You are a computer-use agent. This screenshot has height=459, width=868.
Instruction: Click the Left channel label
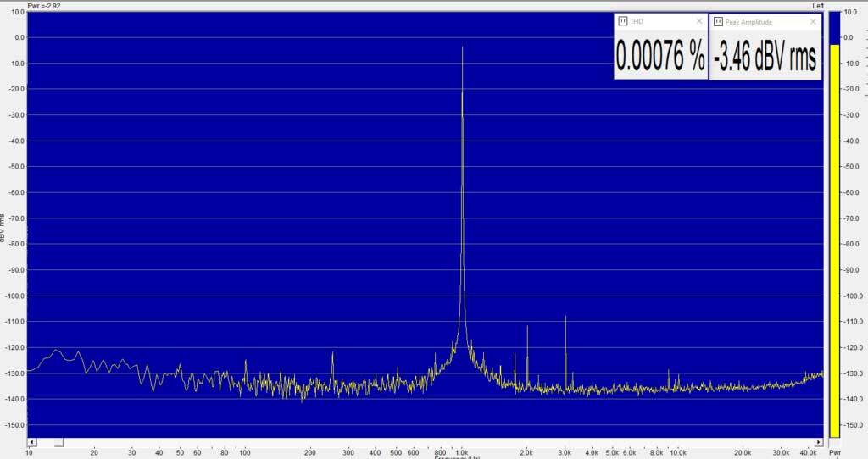coord(817,5)
